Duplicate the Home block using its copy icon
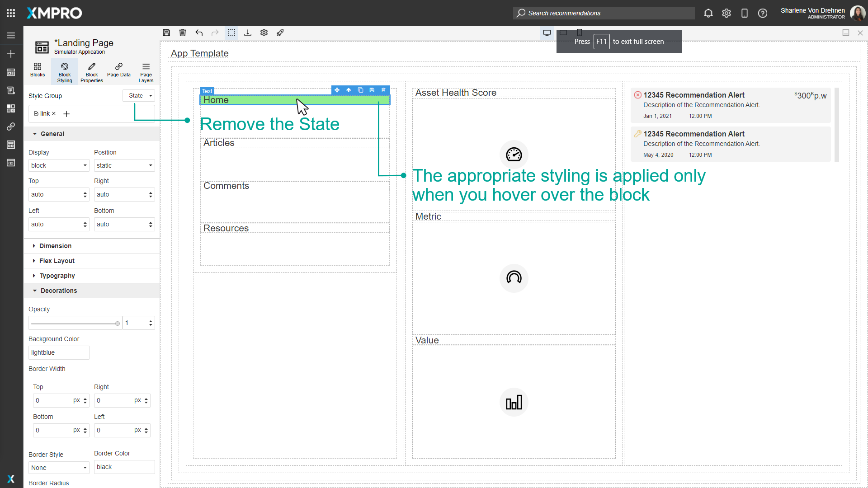 coord(360,90)
